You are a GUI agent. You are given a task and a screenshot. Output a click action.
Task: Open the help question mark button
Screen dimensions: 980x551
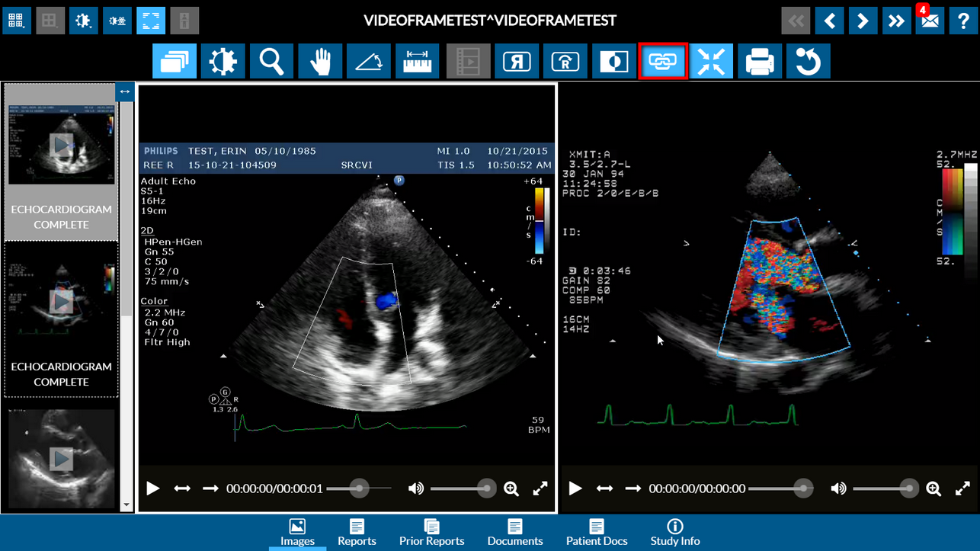click(963, 21)
